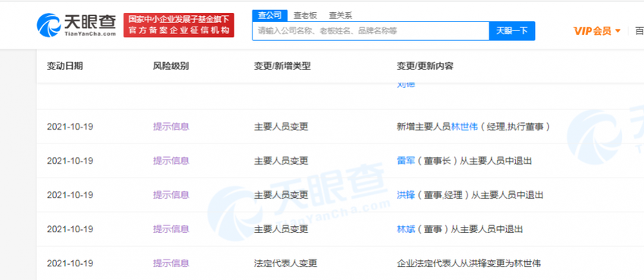
Task: Select the 风险级别 column header
Action: pos(171,66)
